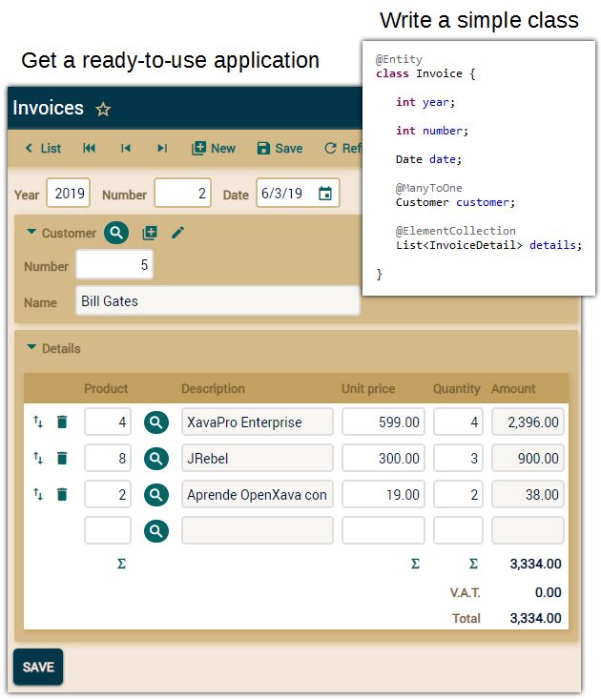Viewport: 601px width, 700px height.
Task: Go to the next record icon
Action: 162,148
